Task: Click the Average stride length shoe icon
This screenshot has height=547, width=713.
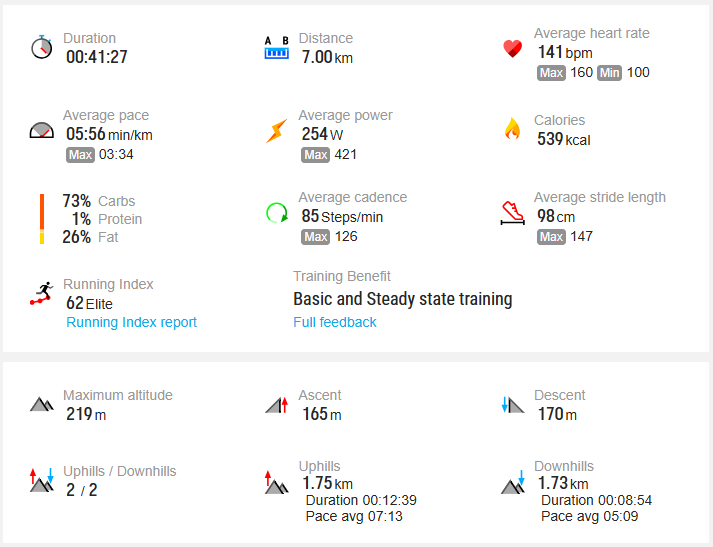Action: point(512,213)
